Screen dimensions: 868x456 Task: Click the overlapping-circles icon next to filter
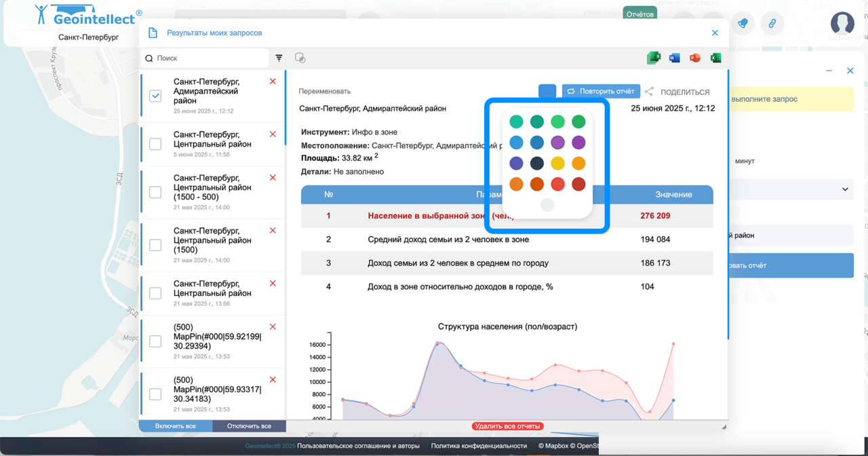(x=300, y=58)
